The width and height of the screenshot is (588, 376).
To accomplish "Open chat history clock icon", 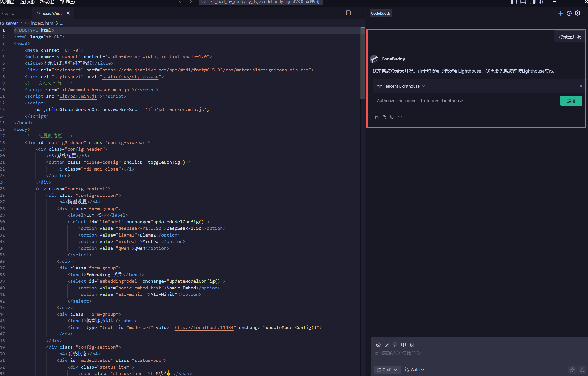I will tap(569, 13).
